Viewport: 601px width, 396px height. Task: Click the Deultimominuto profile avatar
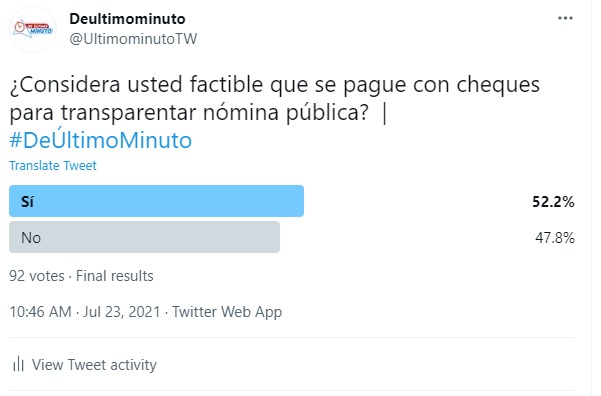(33, 29)
